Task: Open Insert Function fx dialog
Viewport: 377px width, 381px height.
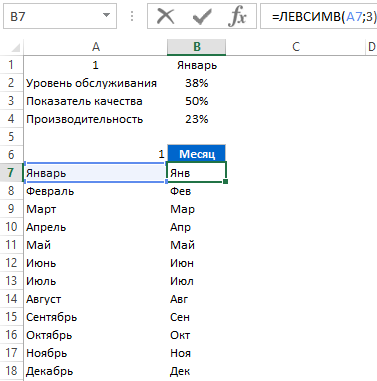Action: (237, 16)
